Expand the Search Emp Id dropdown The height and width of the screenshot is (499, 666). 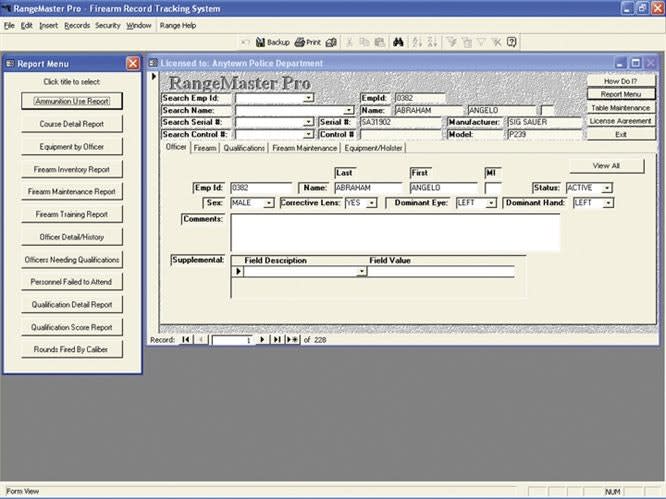pos(309,98)
